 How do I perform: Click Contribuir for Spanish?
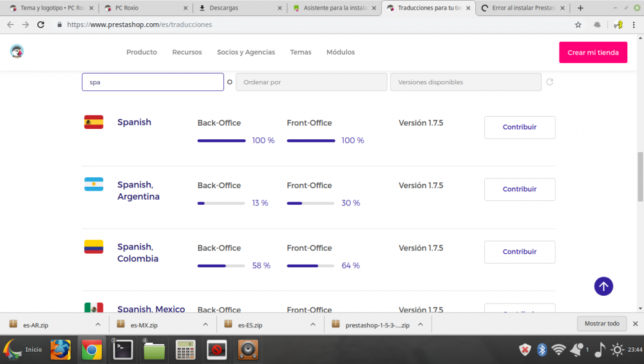(520, 127)
